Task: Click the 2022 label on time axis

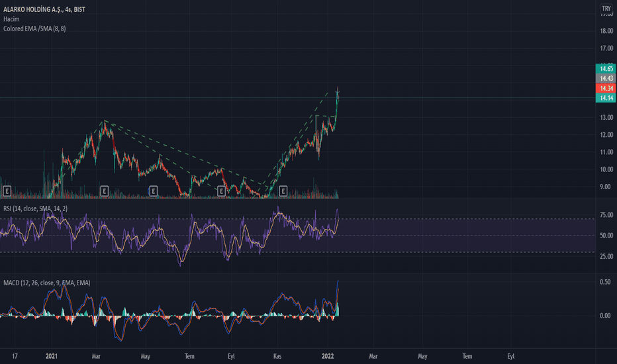Action: tap(328, 356)
